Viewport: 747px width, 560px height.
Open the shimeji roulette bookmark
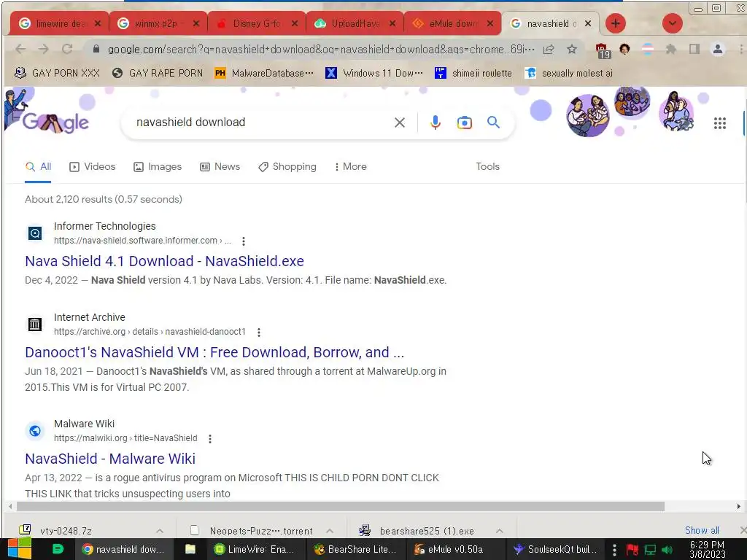tap(473, 73)
